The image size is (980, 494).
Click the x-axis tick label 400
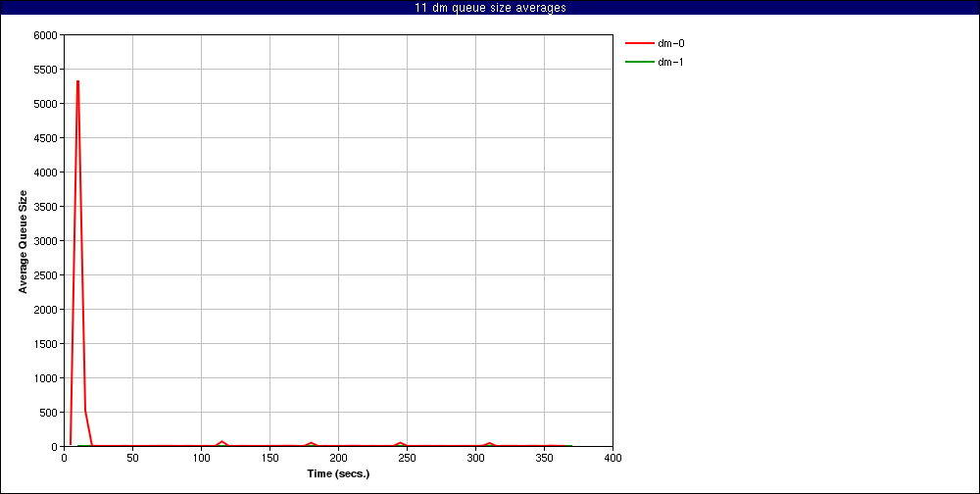pyautogui.click(x=612, y=458)
